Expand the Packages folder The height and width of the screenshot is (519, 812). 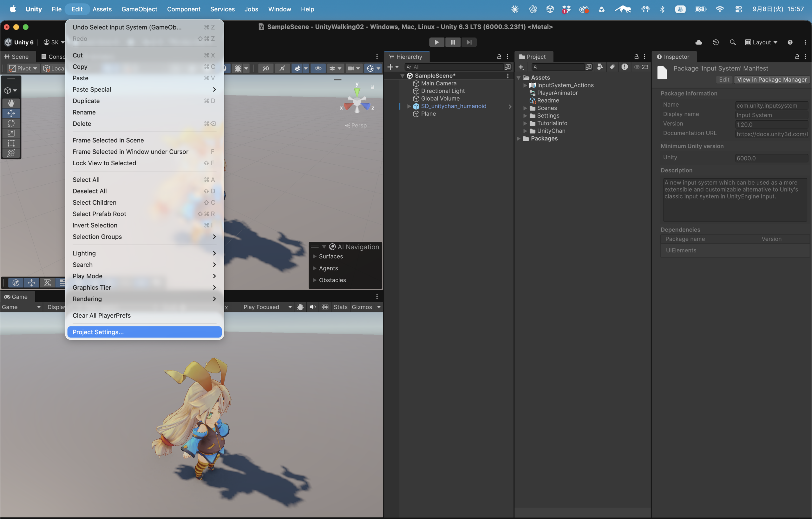519,139
